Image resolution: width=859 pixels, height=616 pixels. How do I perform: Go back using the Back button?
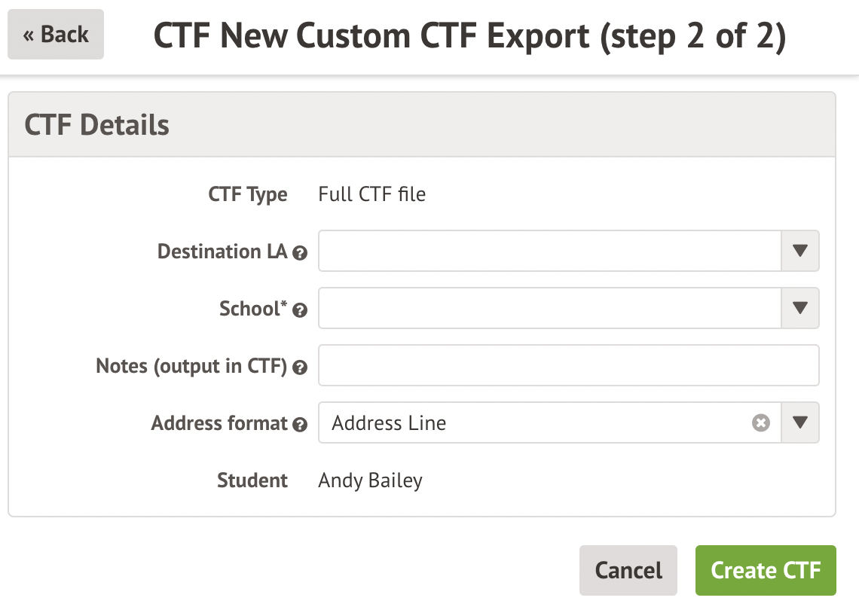(x=56, y=35)
